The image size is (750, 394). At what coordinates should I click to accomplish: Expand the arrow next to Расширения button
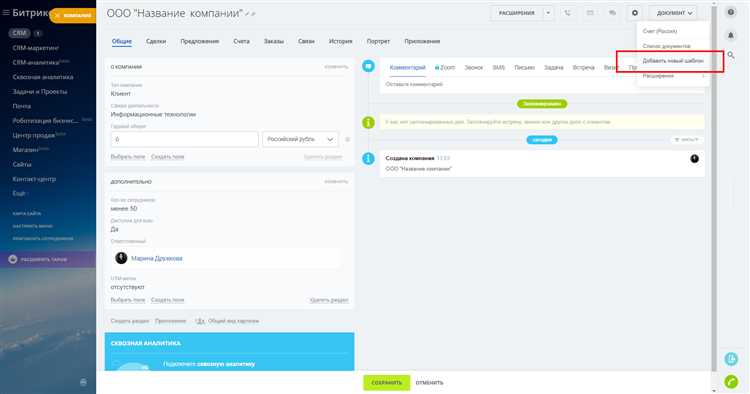[x=548, y=13]
